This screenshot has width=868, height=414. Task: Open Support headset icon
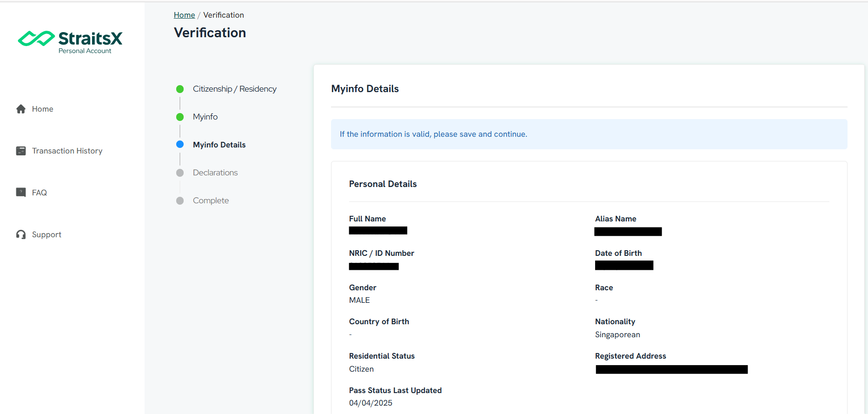(21, 234)
